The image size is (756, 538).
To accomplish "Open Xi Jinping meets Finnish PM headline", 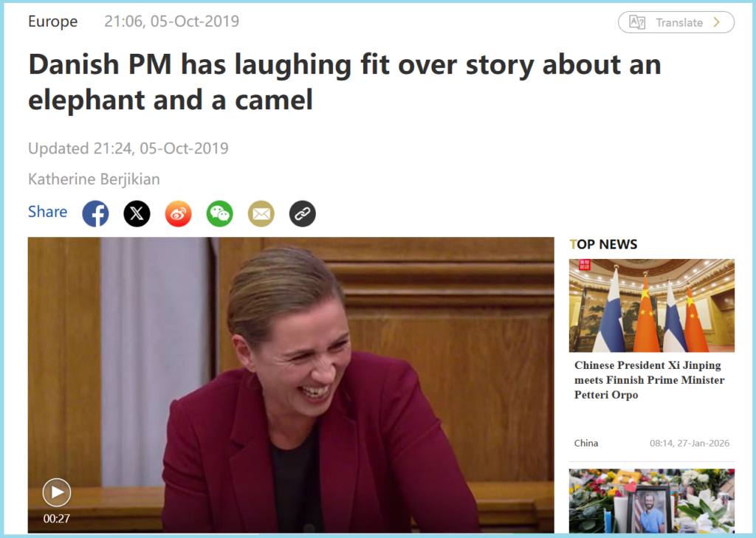I will [649, 380].
